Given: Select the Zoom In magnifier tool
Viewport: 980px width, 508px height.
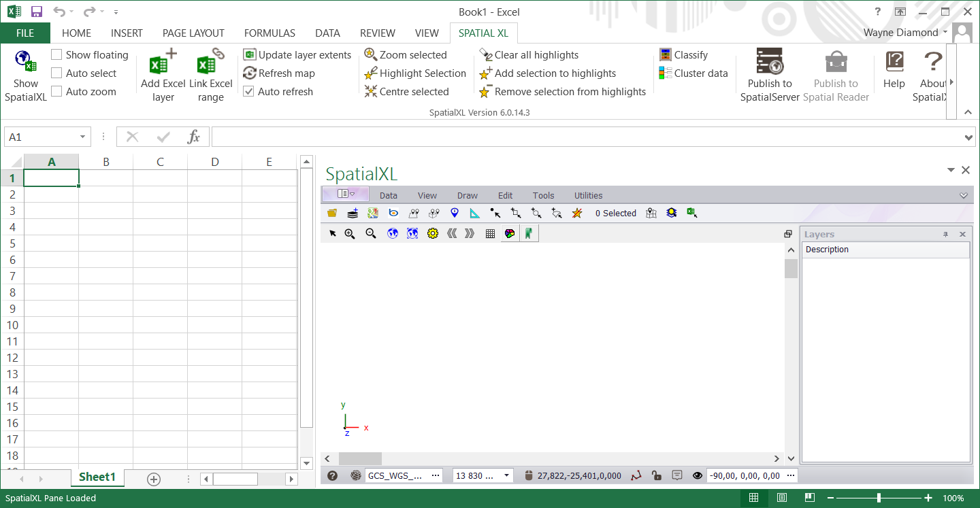Looking at the screenshot, I should coord(349,233).
